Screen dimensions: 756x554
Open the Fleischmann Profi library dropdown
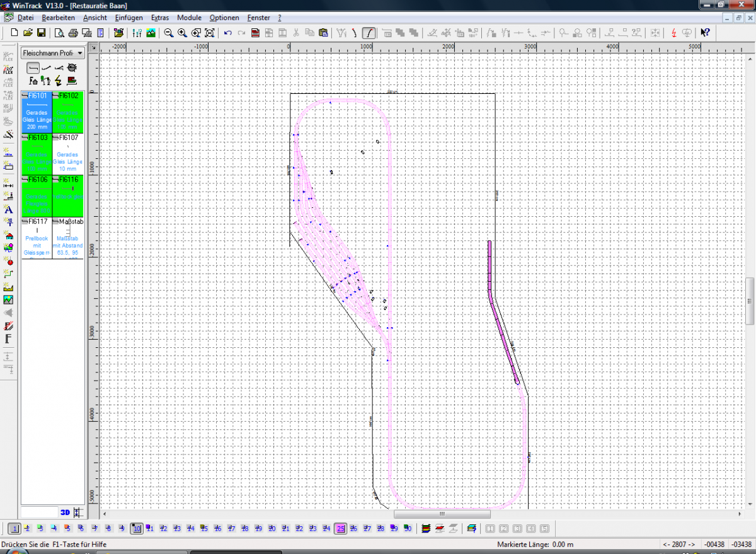tap(52, 53)
